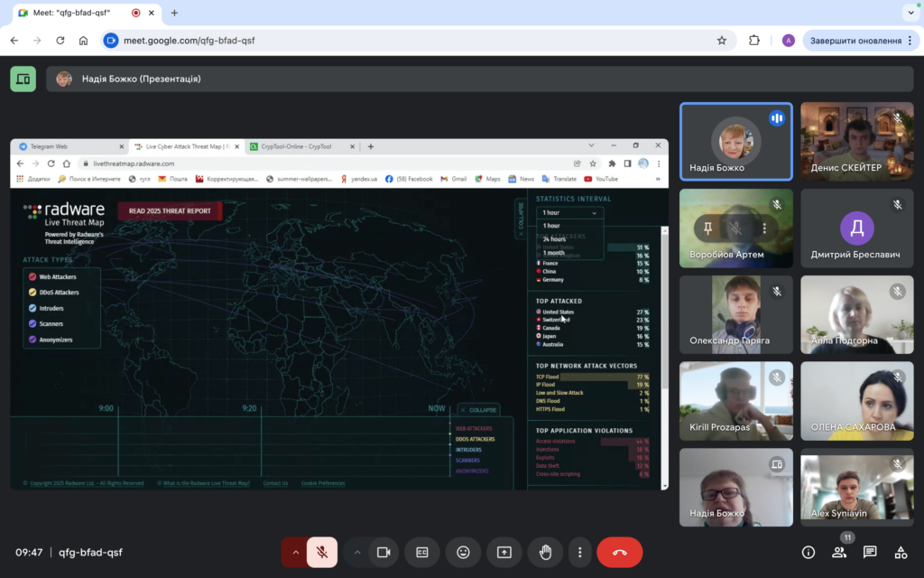The height and width of the screenshot is (578, 924).
Task: Select Дмитрий Бреславич's participant tile
Action: [857, 228]
